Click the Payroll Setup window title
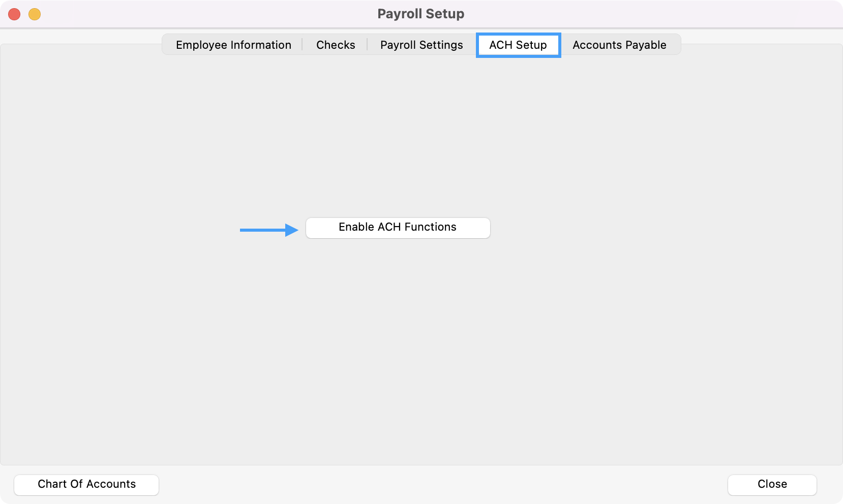 point(420,14)
